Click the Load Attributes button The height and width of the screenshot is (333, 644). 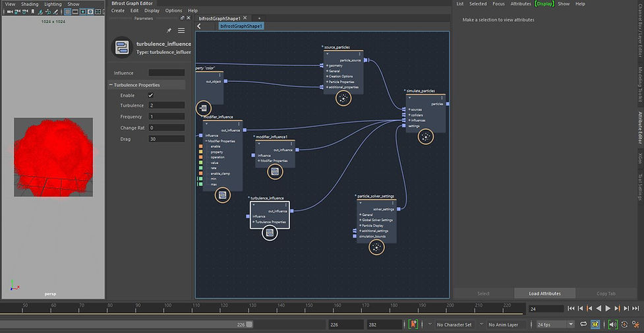click(544, 293)
